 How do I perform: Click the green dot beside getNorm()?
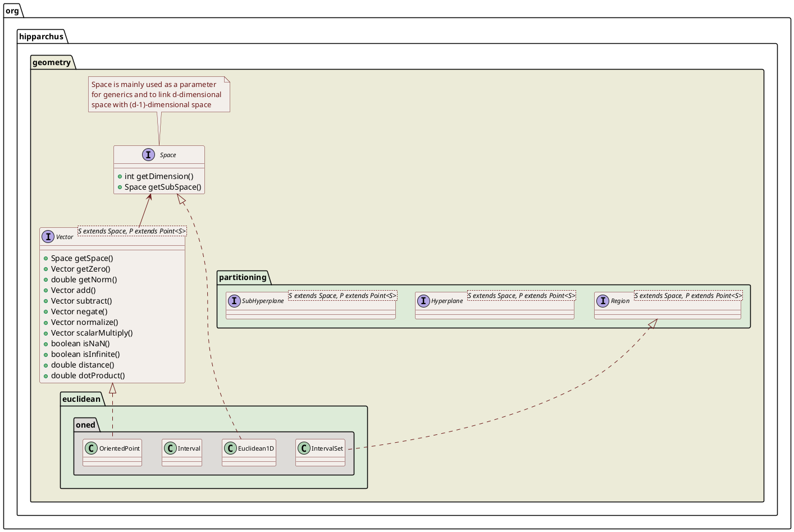point(45,280)
